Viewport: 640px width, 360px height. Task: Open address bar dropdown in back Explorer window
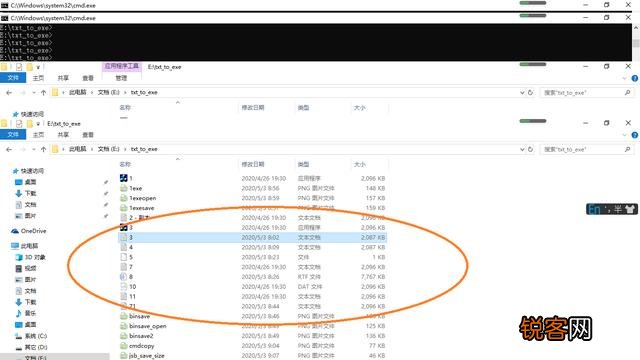522,93
